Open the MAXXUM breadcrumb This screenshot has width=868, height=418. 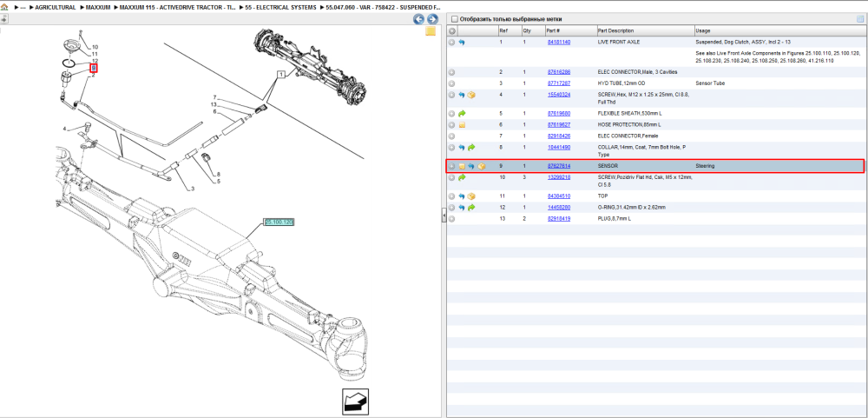[98, 8]
